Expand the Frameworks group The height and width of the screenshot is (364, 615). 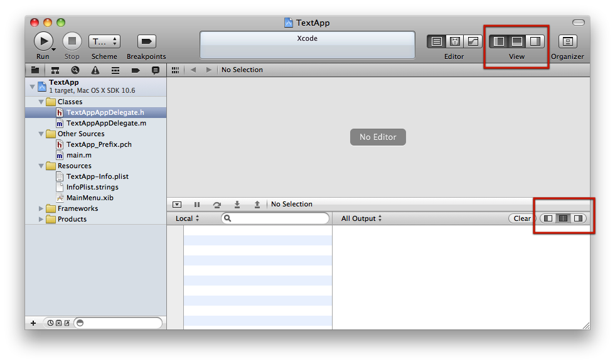(x=41, y=208)
